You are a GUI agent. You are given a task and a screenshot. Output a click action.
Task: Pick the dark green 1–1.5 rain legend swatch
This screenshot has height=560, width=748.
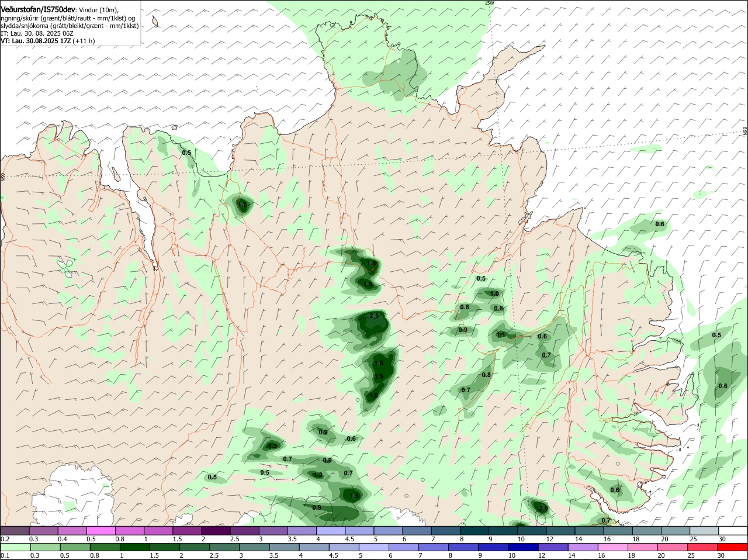[x=134, y=547]
